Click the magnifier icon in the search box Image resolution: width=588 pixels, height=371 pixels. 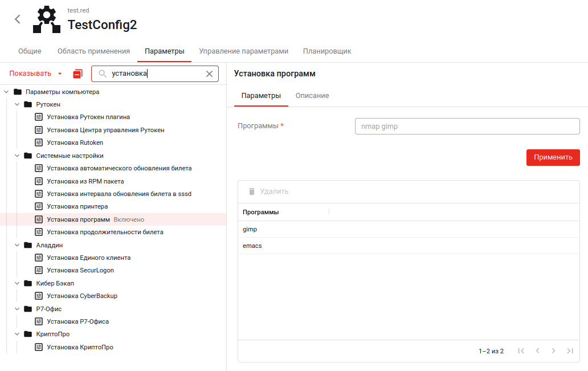point(103,74)
